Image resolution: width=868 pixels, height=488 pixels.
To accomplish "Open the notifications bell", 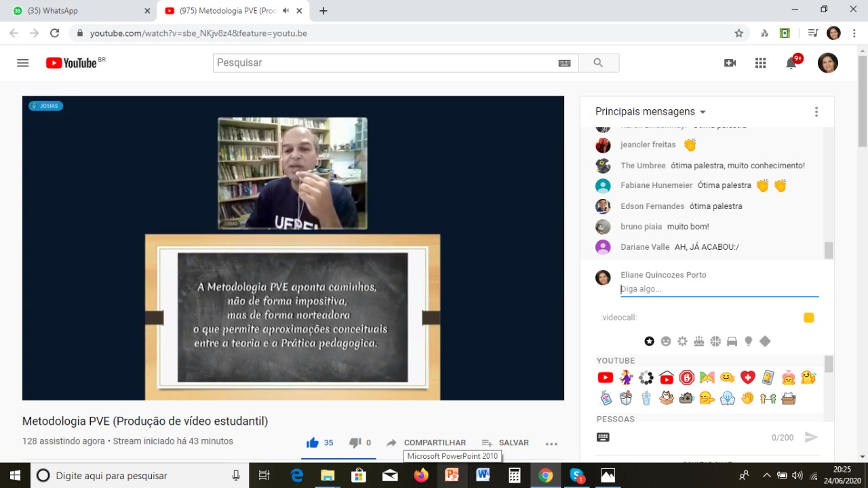I will 791,64.
